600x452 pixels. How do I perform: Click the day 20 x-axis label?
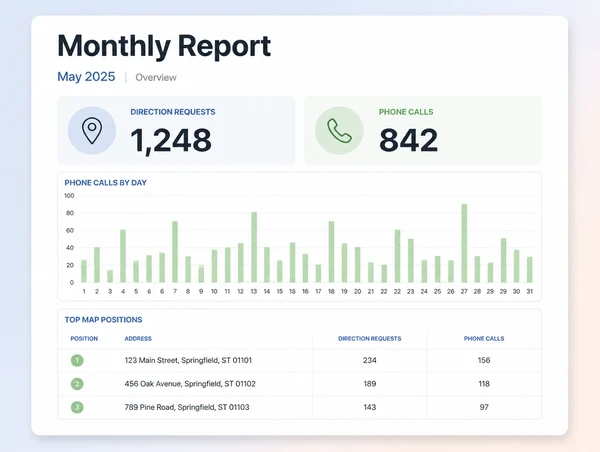[357, 292]
